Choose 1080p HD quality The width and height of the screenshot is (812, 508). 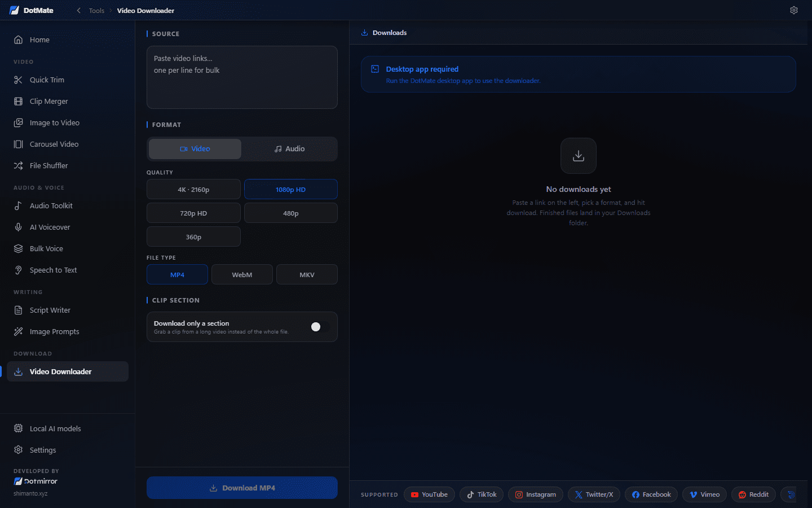291,190
